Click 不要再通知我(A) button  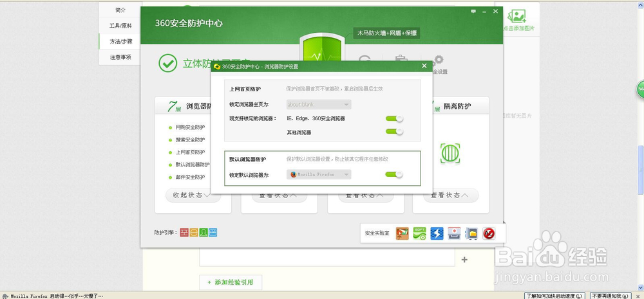[x=610, y=296]
